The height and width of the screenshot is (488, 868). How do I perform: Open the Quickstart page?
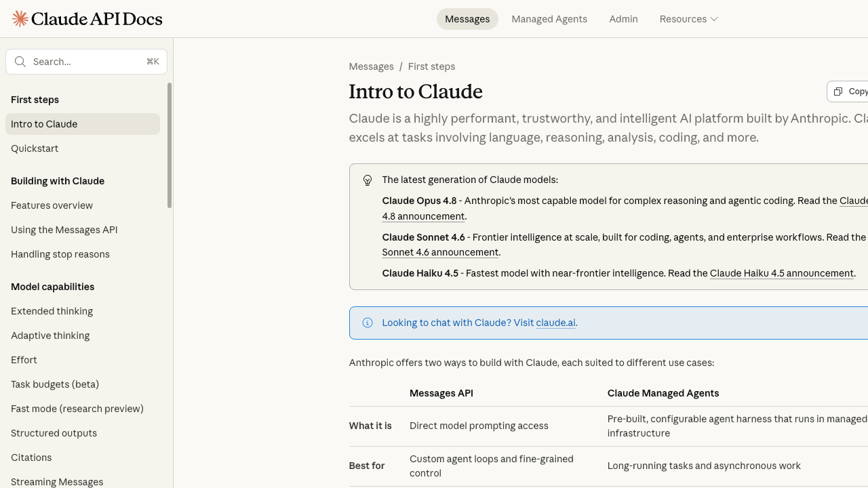click(x=83, y=148)
